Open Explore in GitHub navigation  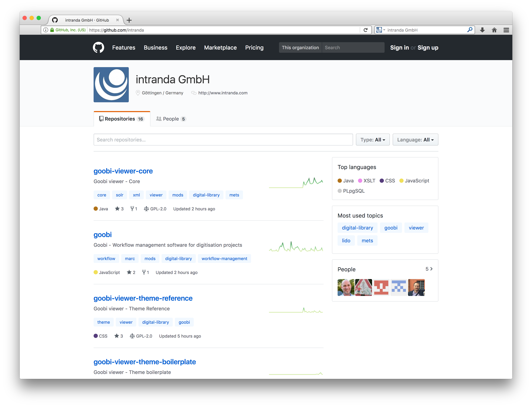pos(186,47)
